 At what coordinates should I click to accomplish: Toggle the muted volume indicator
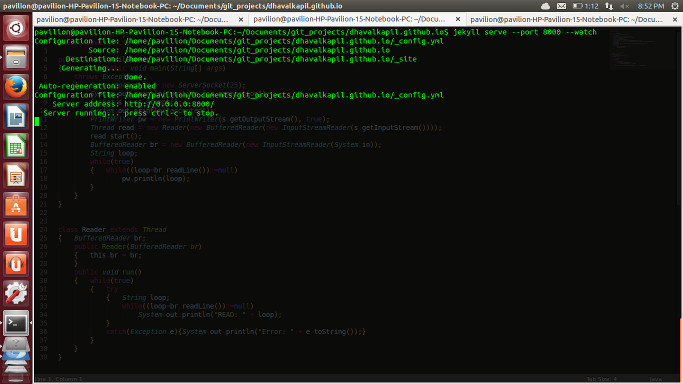(x=625, y=6)
